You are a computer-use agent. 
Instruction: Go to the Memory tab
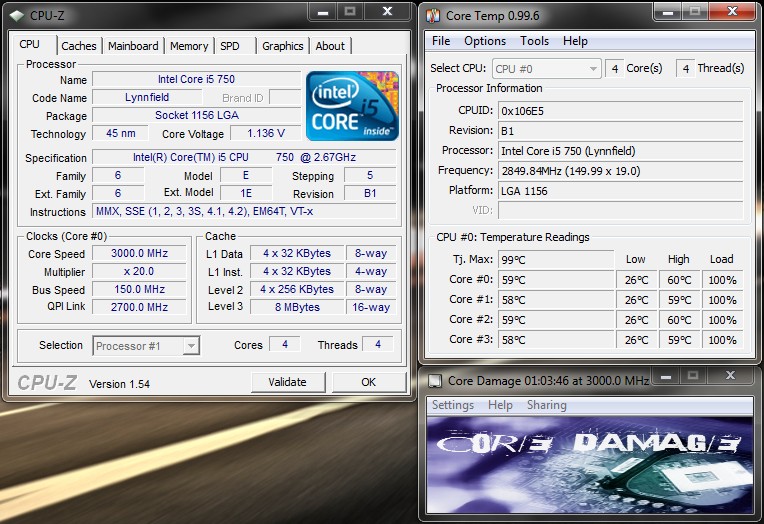point(189,46)
